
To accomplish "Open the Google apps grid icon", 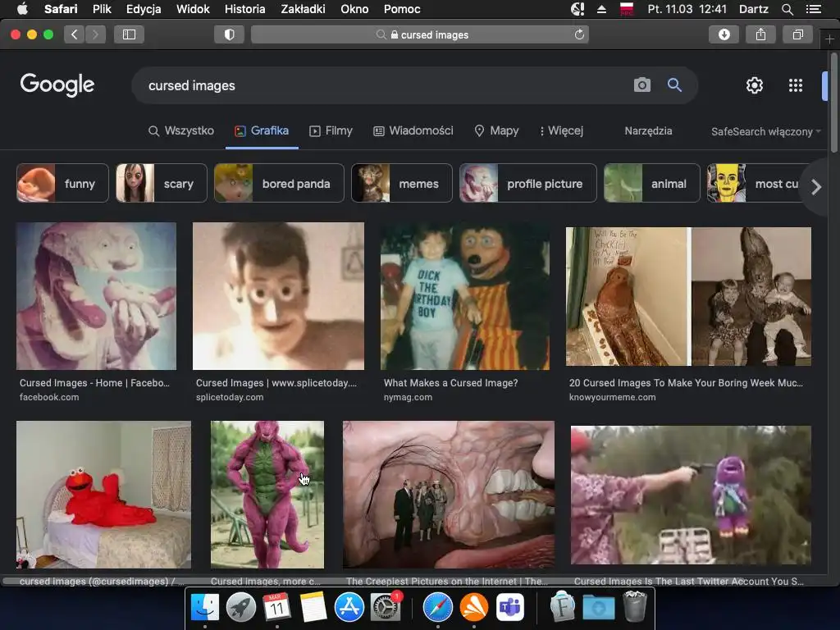I will (796, 85).
